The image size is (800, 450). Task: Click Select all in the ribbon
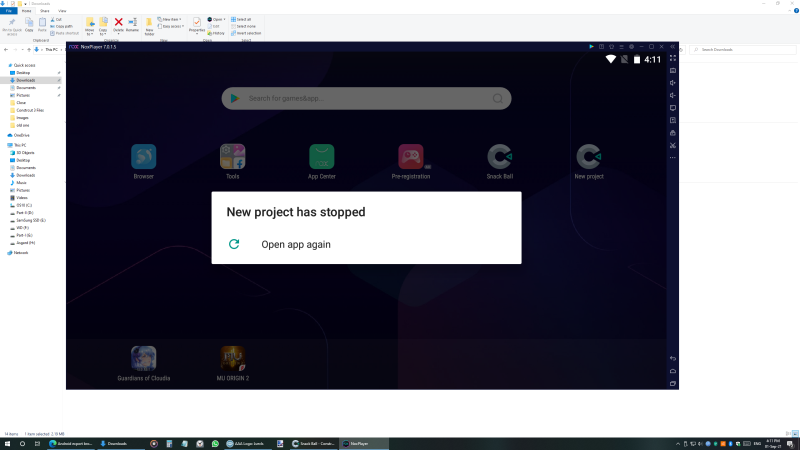241,19
